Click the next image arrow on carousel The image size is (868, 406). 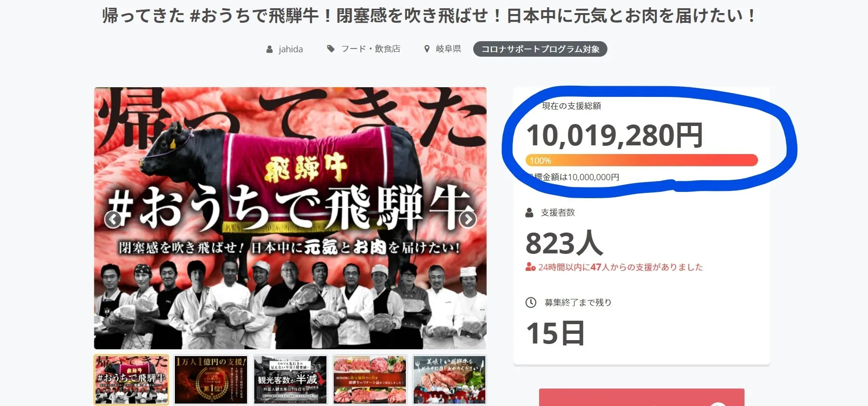point(467,219)
